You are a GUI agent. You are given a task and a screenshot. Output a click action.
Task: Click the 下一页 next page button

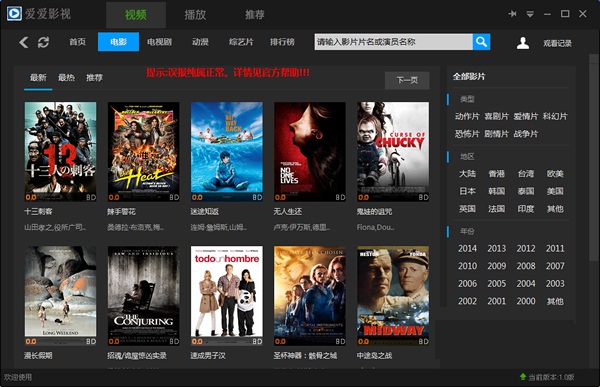[x=407, y=80]
